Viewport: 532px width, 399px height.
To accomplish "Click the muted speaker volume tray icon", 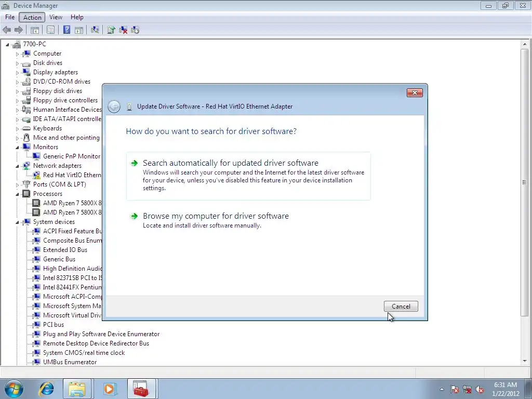I will pos(480,389).
